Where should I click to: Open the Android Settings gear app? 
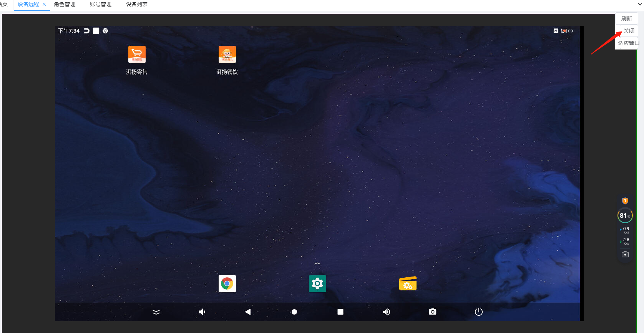pos(317,284)
